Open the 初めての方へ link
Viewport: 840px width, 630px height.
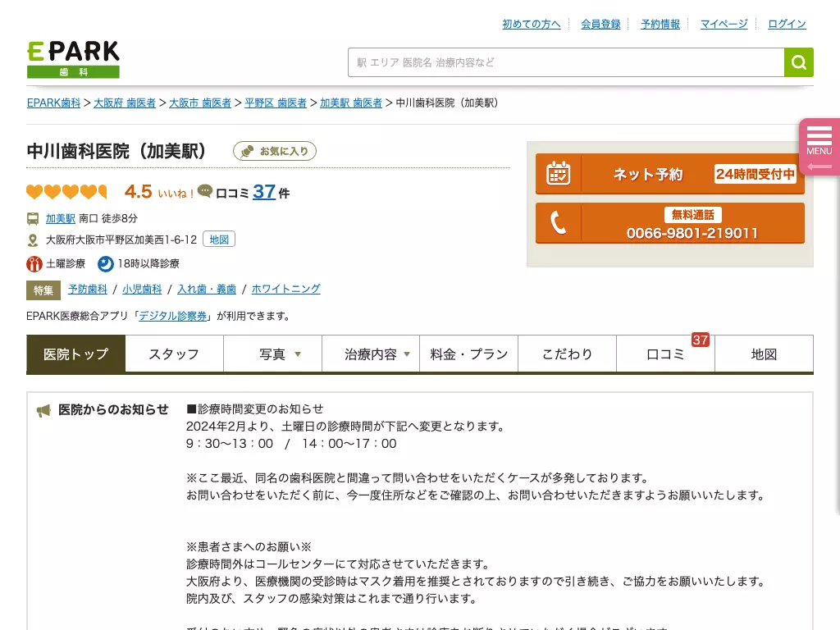[532, 24]
